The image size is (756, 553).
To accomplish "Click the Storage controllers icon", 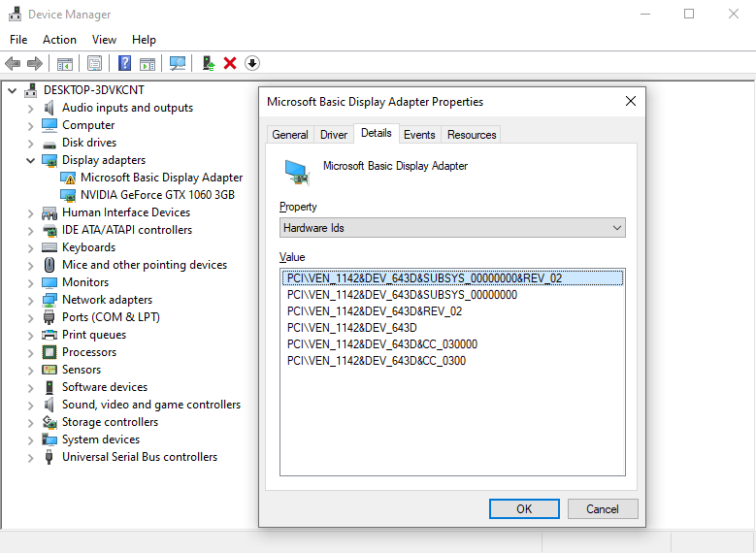I will [49, 422].
